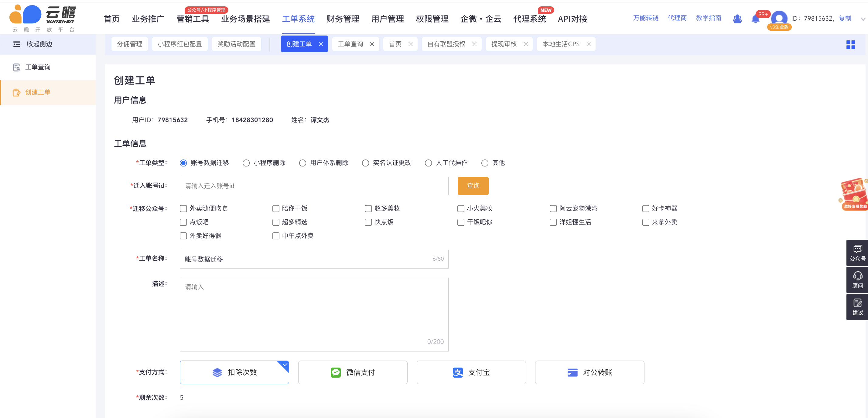Click the red envelope invite reward icon
This screenshot has height=418, width=868.
(853, 194)
